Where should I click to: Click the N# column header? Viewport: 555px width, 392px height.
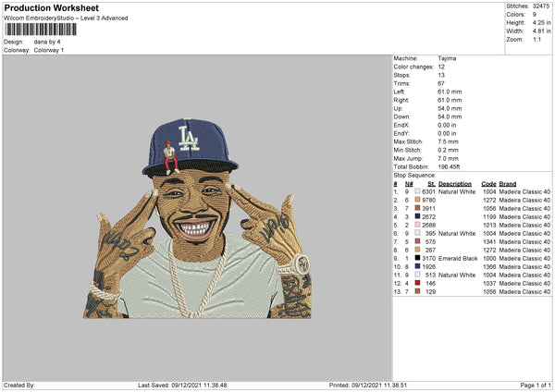click(409, 184)
